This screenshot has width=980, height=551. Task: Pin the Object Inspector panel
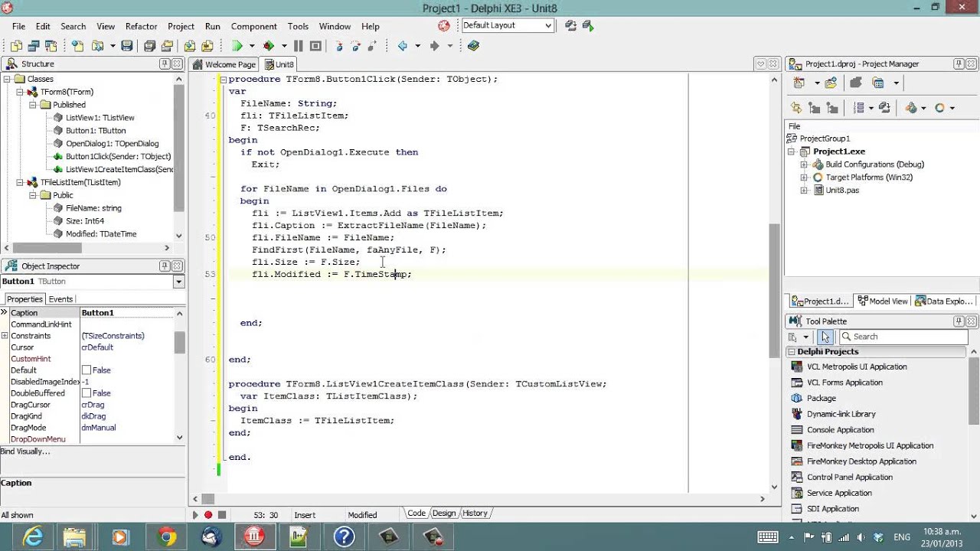coord(165,266)
